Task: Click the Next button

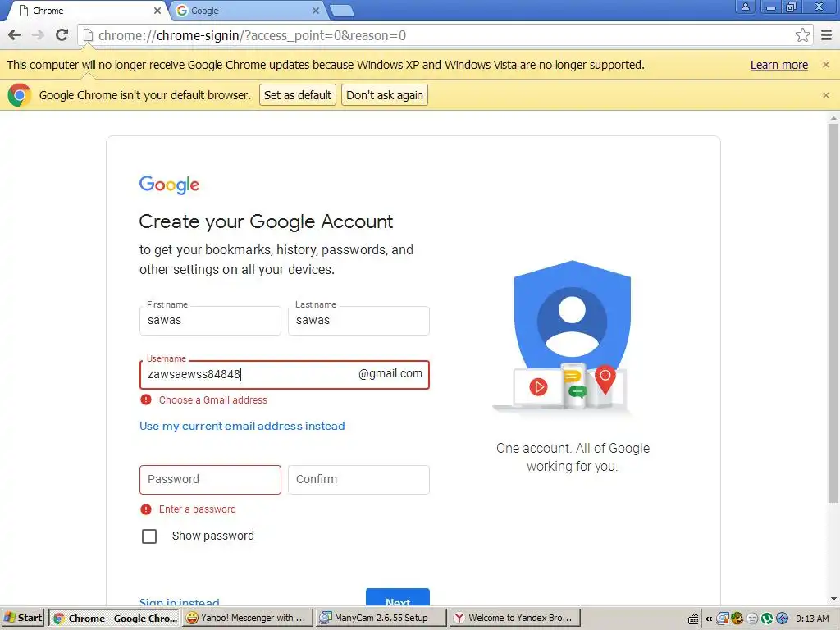Action: (x=398, y=597)
